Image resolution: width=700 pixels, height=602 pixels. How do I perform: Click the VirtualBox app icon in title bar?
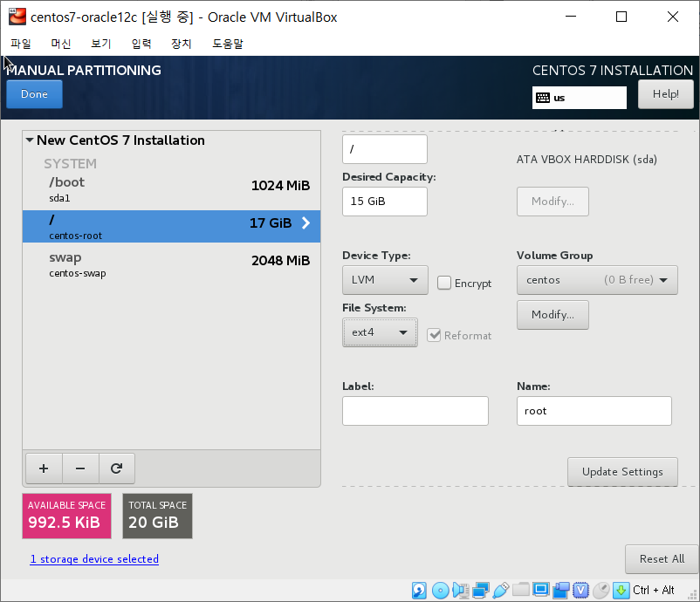[17, 17]
